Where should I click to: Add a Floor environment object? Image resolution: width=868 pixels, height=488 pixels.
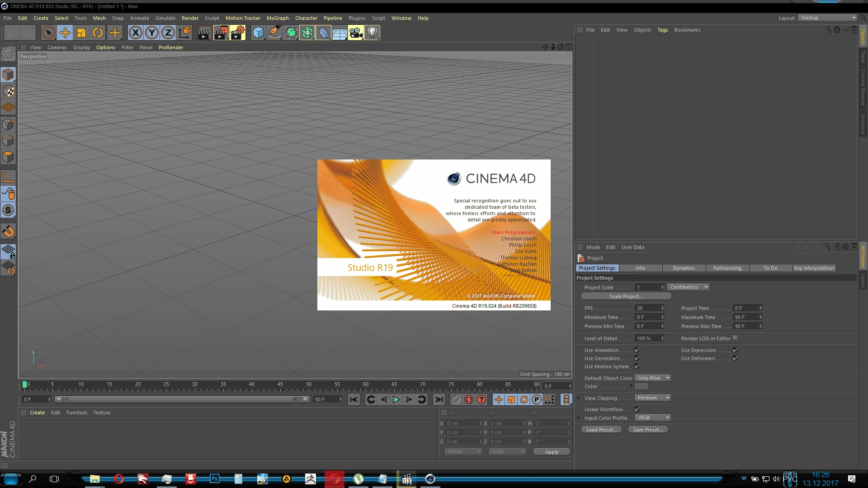pyautogui.click(x=340, y=33)
